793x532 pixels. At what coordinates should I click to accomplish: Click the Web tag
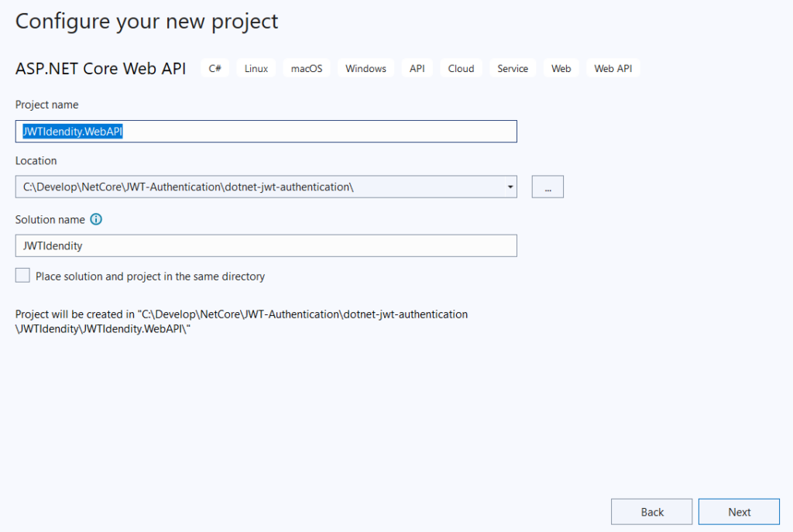(561, 68)
